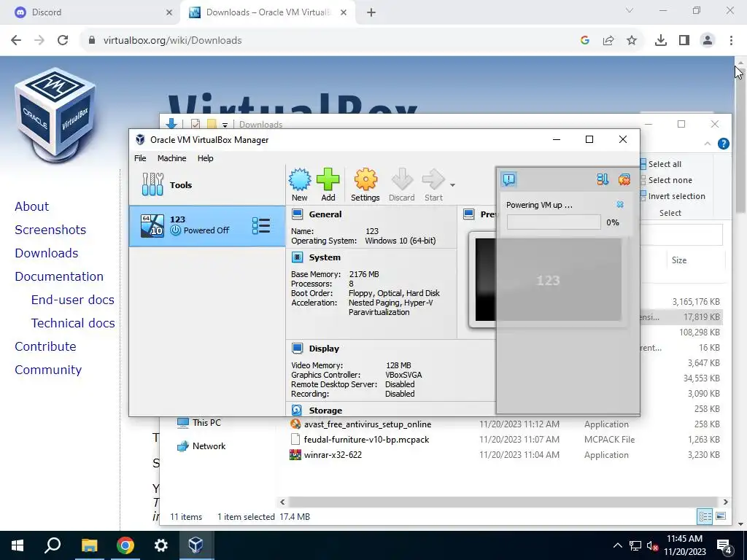
Task: Click the File Explorer help question-mark icon
Action: (x=723, y=144)
